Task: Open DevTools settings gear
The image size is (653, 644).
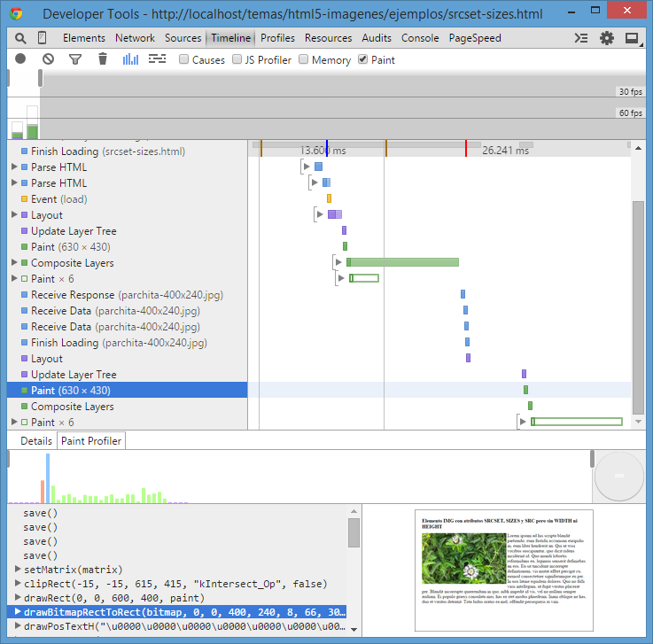Action: coord(607,38)
